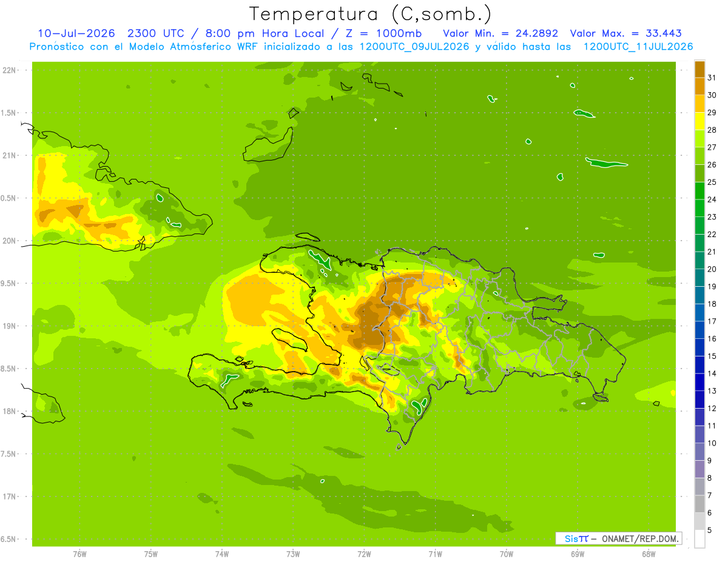This screenshot has height=562, width=728.
Task: Click the '20N' latitude axis label
Action: pos(9,241)
